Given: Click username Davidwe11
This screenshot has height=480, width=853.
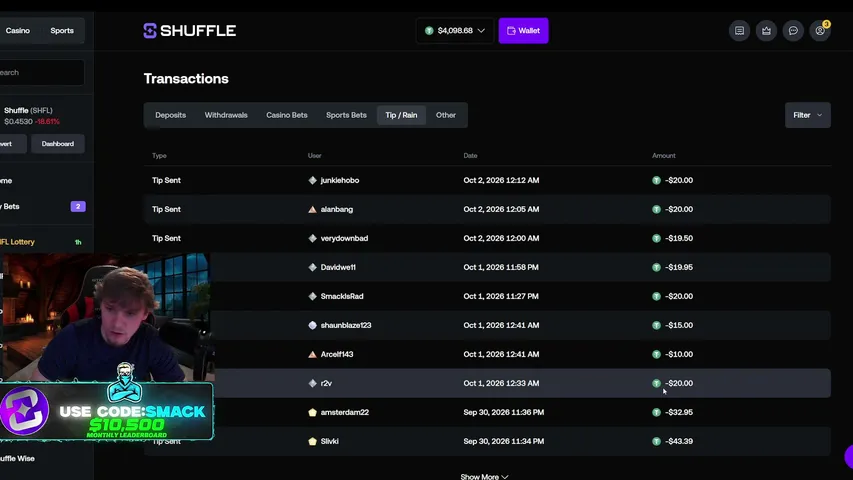Looking at the screenshot, I should (x=338, y=267).
